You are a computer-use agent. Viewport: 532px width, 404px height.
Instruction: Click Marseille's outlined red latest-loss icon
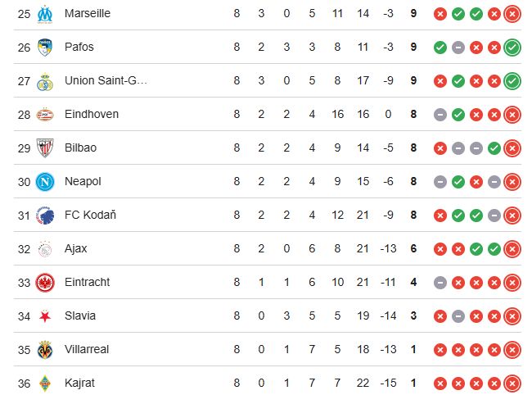512,14
